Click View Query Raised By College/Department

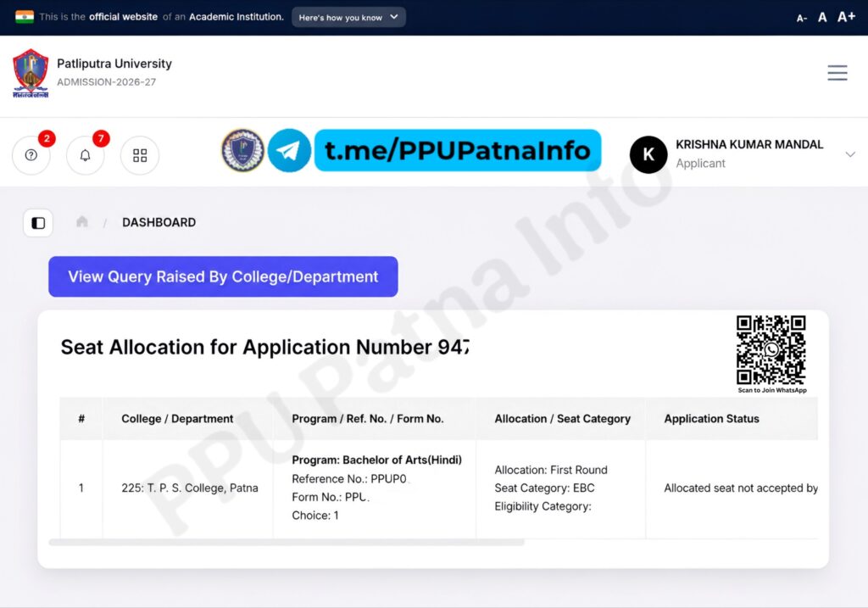223,276
